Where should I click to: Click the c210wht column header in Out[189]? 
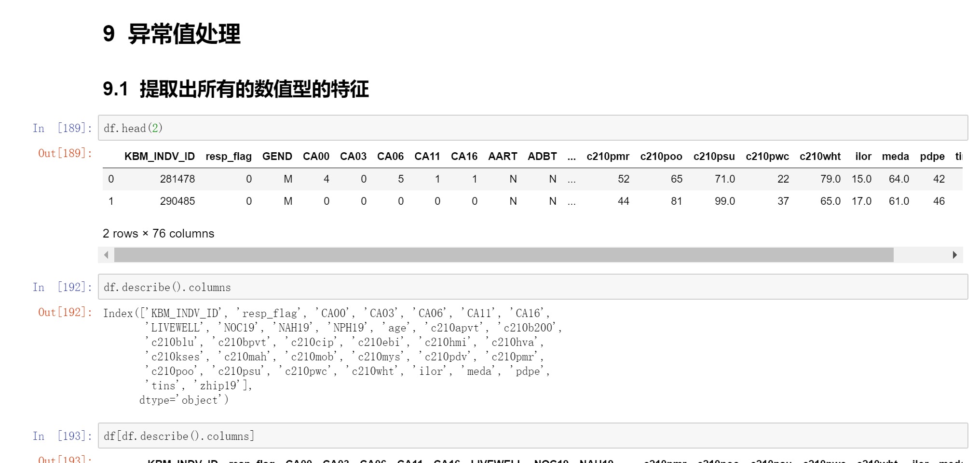(x=820, y=157)
